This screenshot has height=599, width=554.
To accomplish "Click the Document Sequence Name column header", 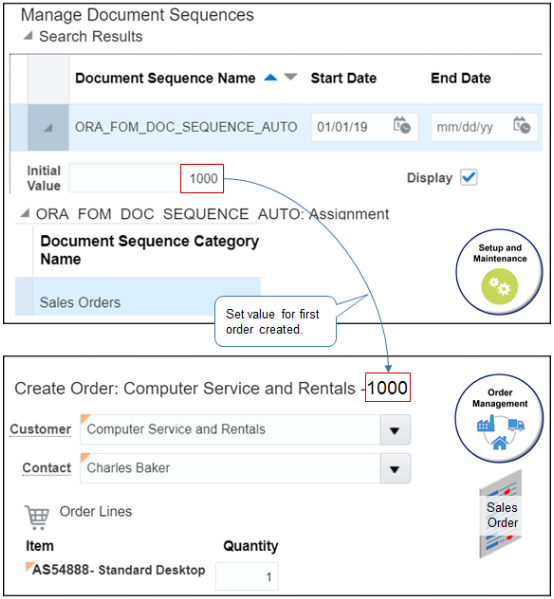I will coord(165,78).
